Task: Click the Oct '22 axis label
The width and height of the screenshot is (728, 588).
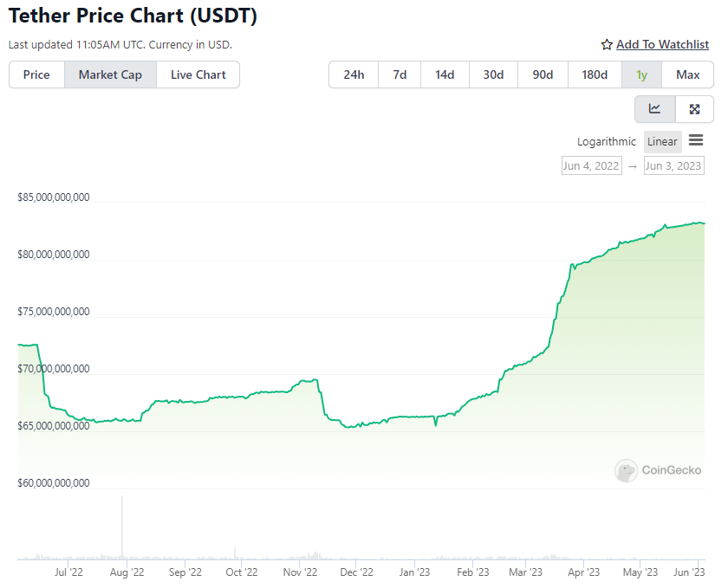Action: 242,572
